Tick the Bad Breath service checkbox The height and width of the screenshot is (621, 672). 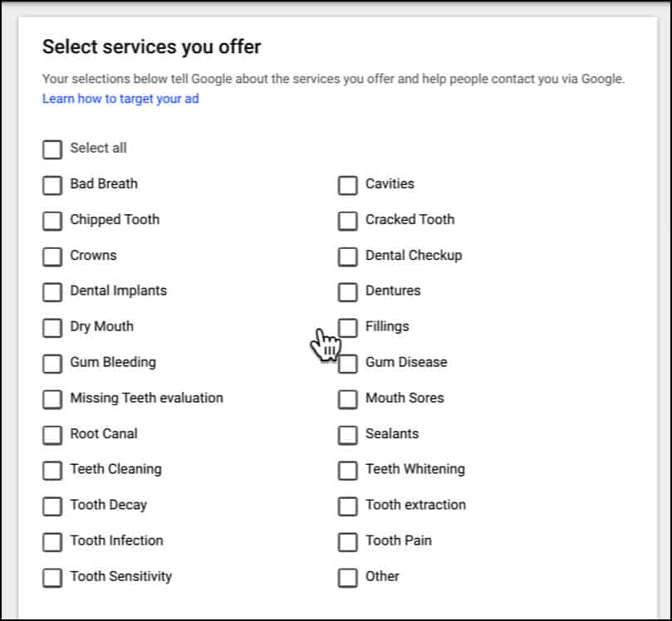pos(52,185)
